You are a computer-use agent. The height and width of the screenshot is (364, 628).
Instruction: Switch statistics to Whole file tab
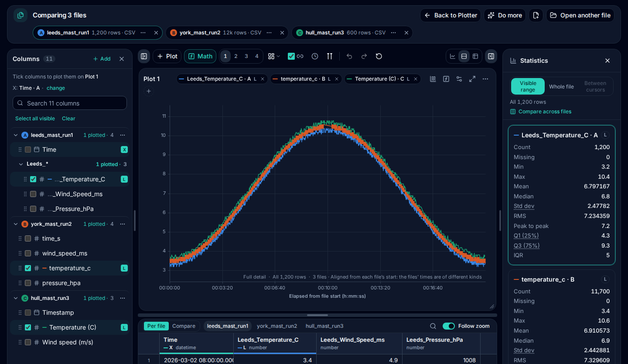click(x=561, y=86)
